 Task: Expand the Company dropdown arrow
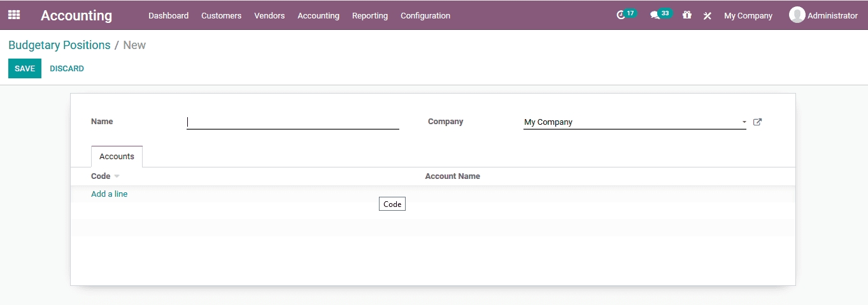point(744,122)
